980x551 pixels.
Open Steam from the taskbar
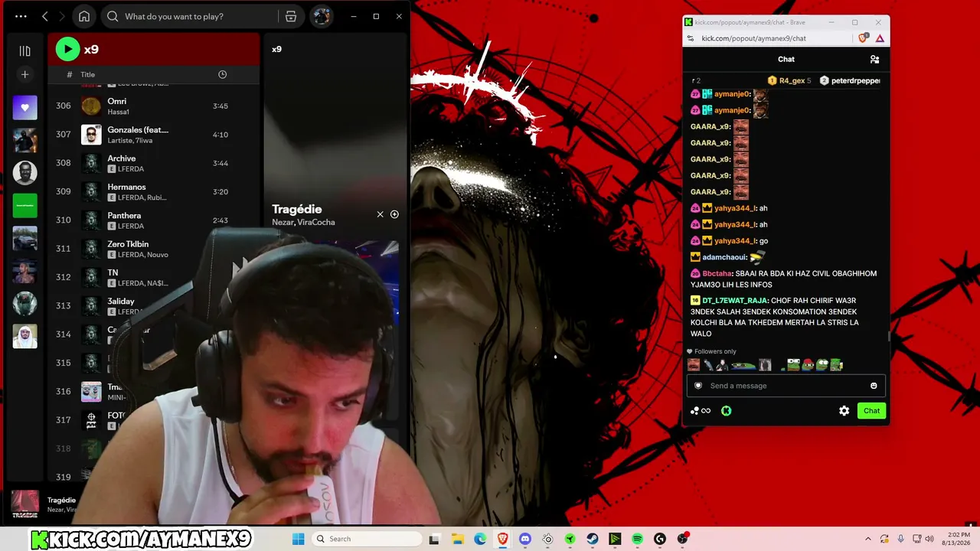593,539
